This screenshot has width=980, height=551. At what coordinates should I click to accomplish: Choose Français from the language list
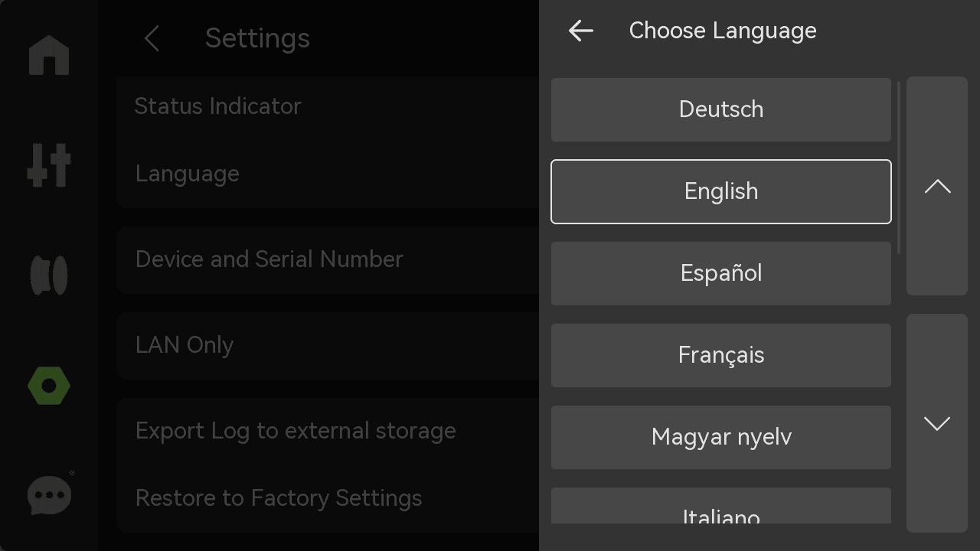tap(721, 355)
